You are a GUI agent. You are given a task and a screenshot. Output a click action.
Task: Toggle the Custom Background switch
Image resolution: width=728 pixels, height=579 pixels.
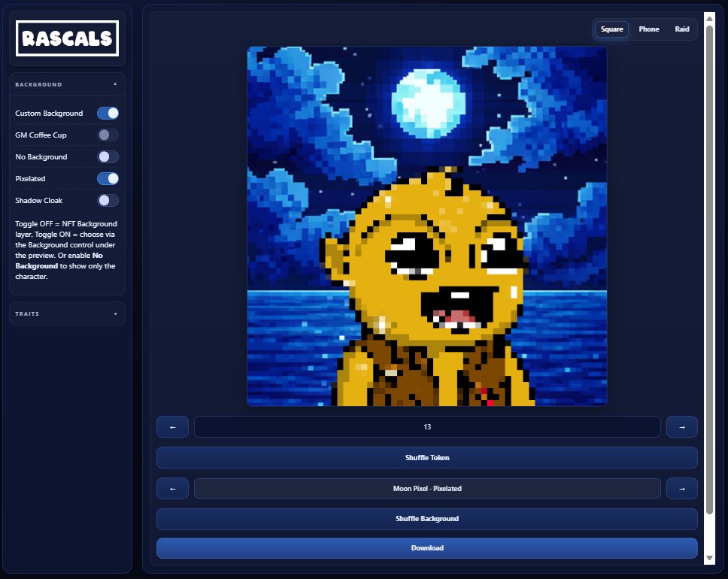(108, 114)
